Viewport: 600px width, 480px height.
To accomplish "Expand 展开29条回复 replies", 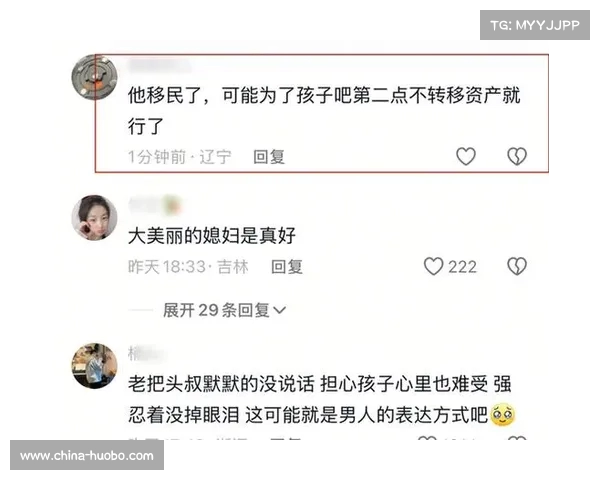I will pos(224,310).
